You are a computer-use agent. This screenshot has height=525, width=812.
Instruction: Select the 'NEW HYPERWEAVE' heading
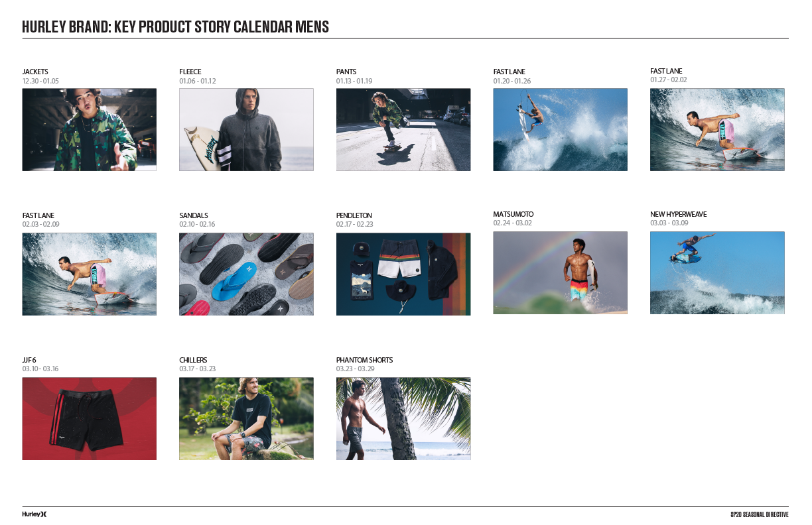click(x=679, y=214)
